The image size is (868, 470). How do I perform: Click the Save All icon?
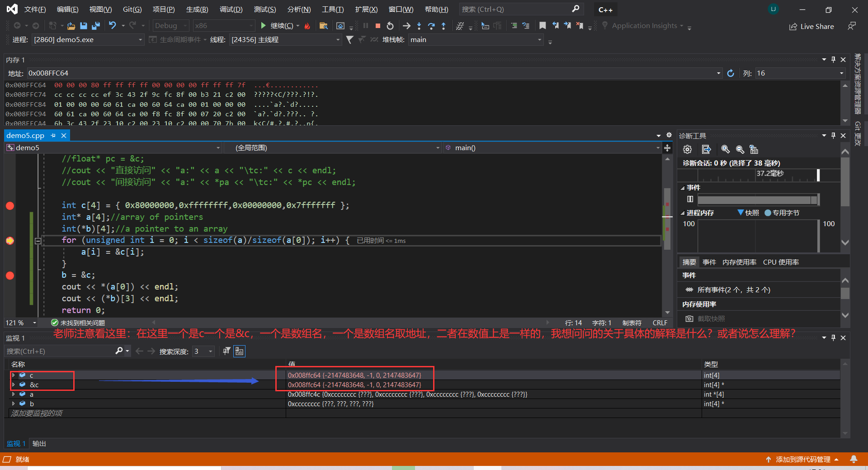pos(96,26)
